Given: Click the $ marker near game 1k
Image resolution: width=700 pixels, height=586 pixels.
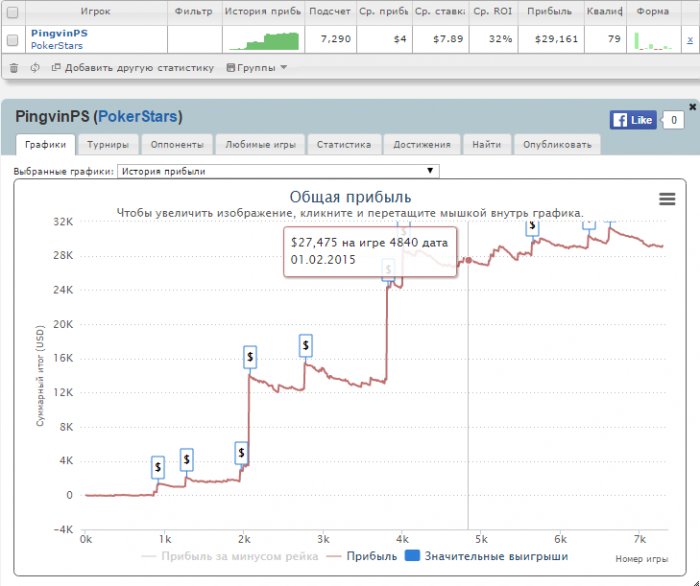Looking at the screenshot, I should pos(158,467).
